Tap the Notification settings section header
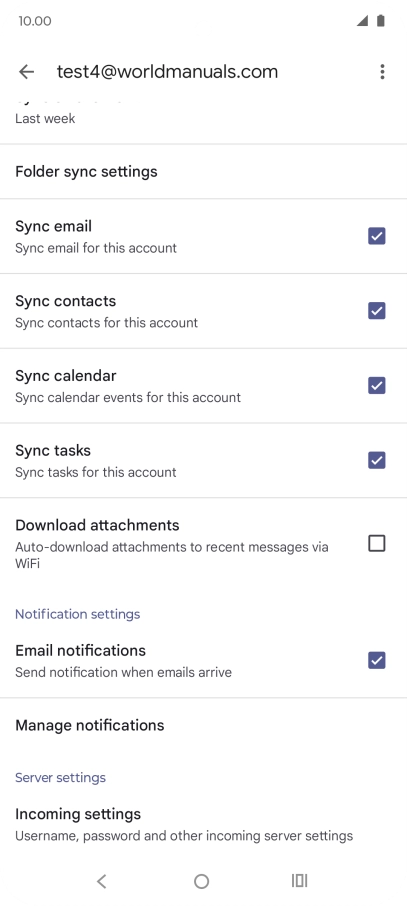This screenshot has width=407, height=906. [x=77, y=614]
